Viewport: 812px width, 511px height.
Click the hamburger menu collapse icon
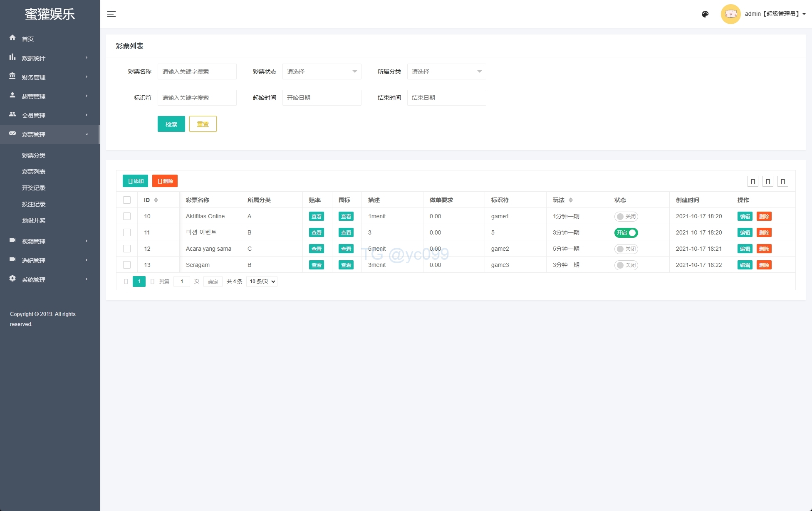click(x=111, y=14)
